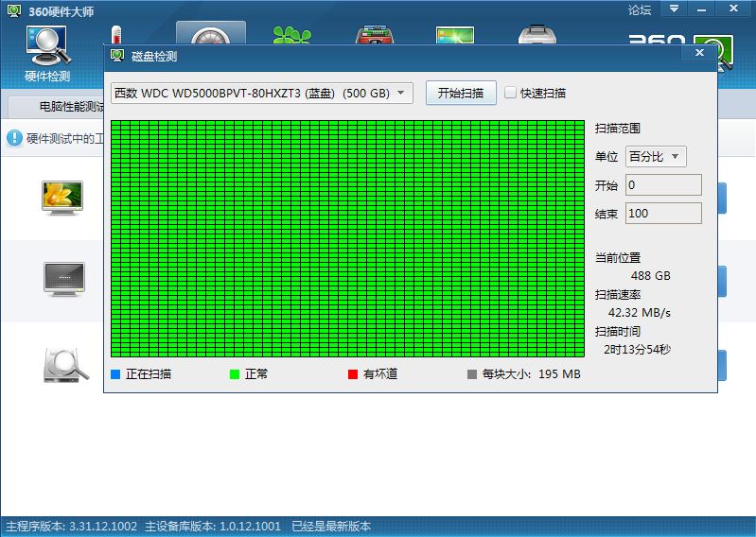Screen dimensions: 756x537
Task: Open the 硬件检测 hardware detection icon
Action: click(x=46, y=52)
